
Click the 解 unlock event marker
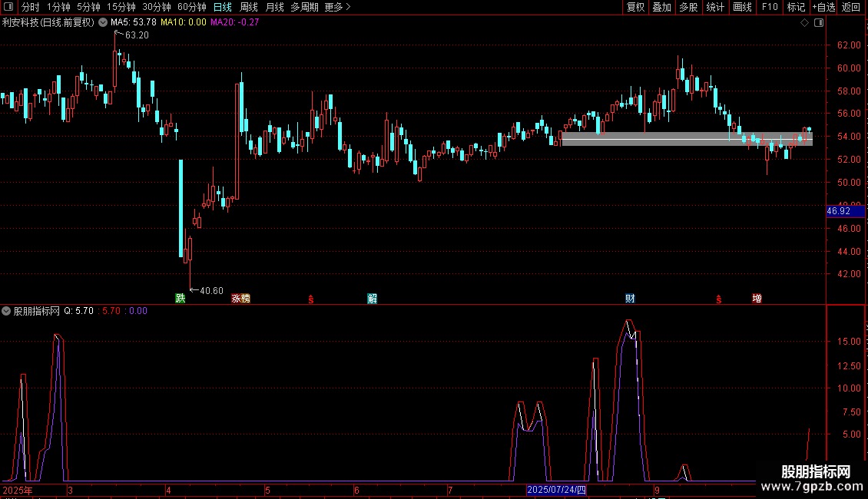(x=372, y=299)
